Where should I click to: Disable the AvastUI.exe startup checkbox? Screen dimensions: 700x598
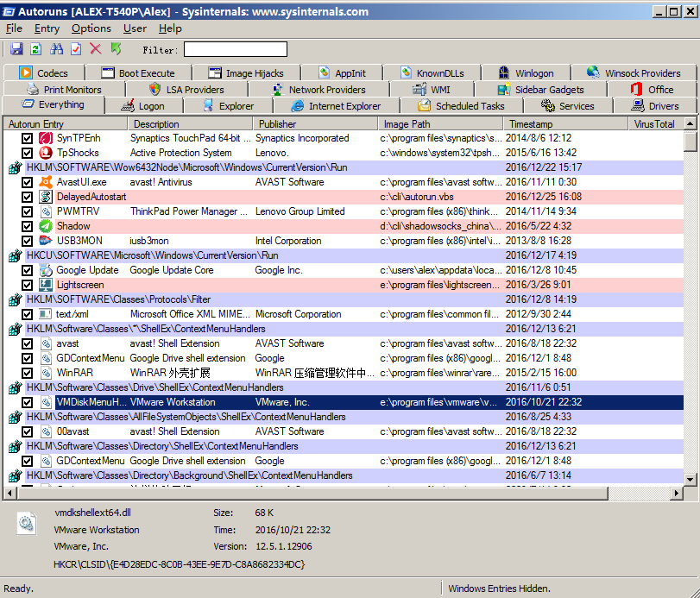[28, 182]
